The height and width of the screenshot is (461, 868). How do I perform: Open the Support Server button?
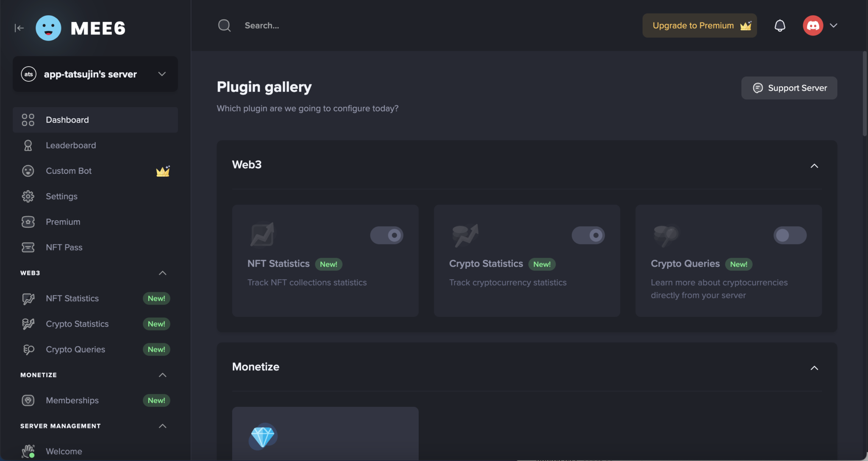[x=789, y=88]
